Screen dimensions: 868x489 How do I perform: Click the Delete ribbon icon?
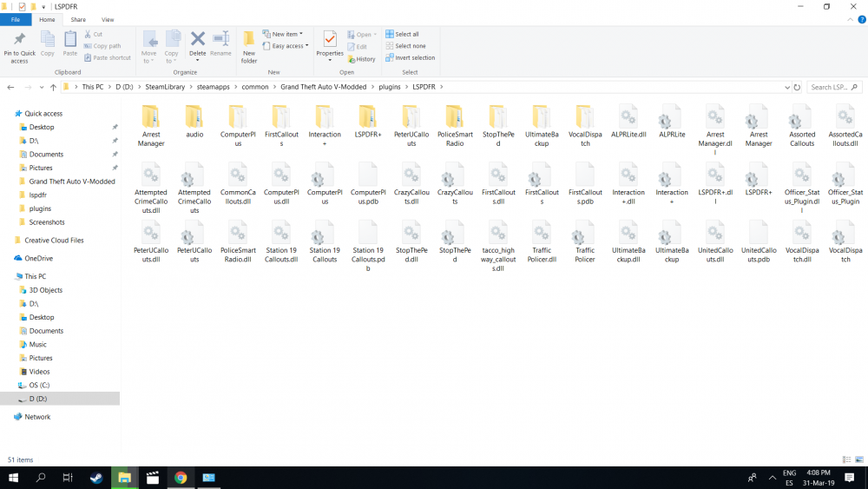pyautogui.click(x=197, y=43)
